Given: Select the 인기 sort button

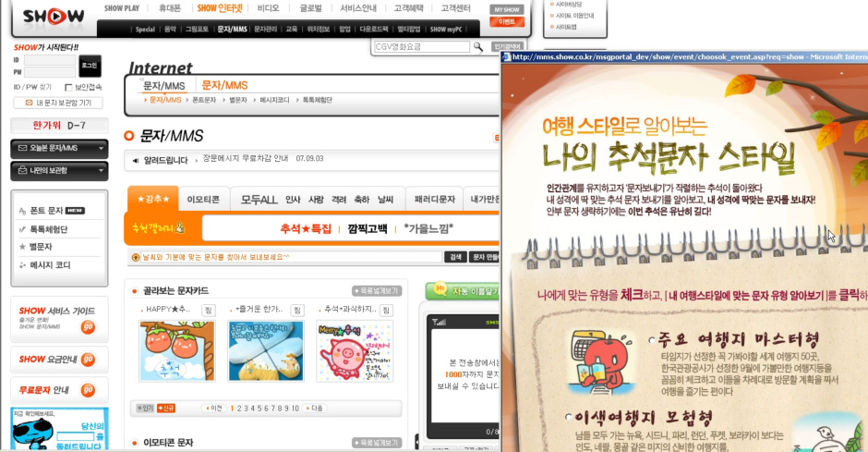Looking at the screenshot, I should pyautogui.click(x=145, y=409).
